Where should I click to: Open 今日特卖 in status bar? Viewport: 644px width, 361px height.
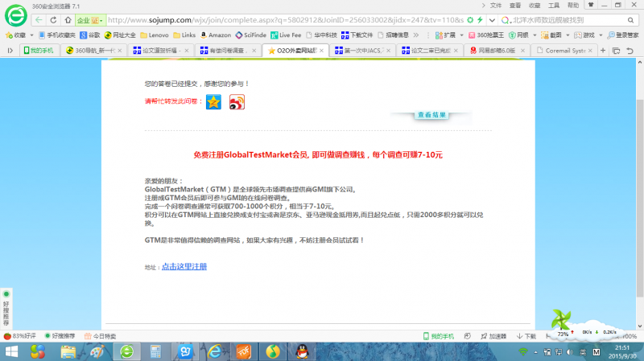(100, 336)
